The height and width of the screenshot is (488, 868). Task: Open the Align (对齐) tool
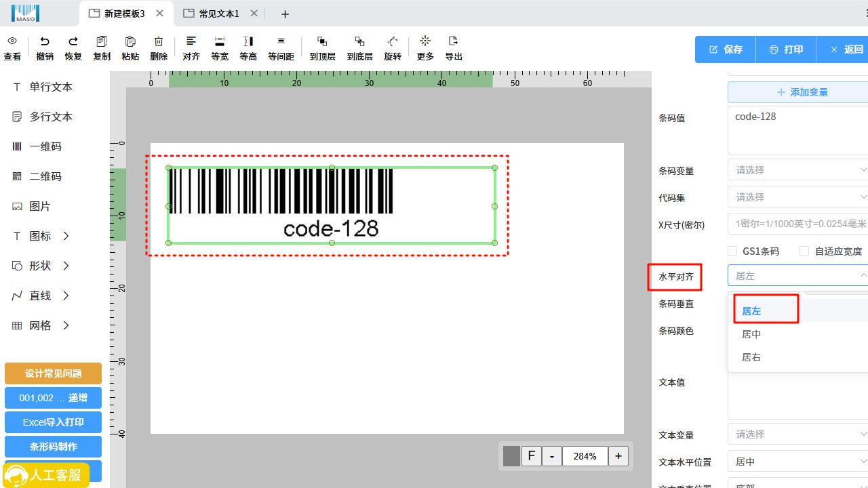pos(191,42)
